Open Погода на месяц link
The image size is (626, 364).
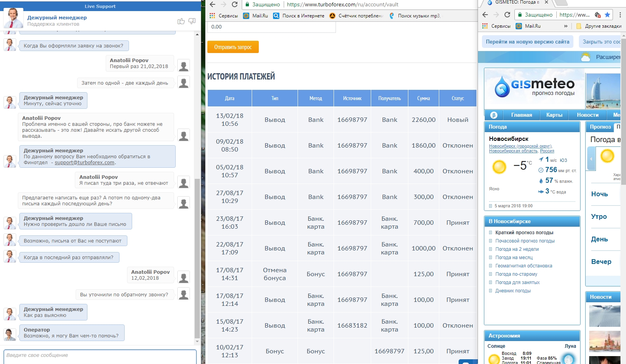pyautogui.click(x=514, y=258)
